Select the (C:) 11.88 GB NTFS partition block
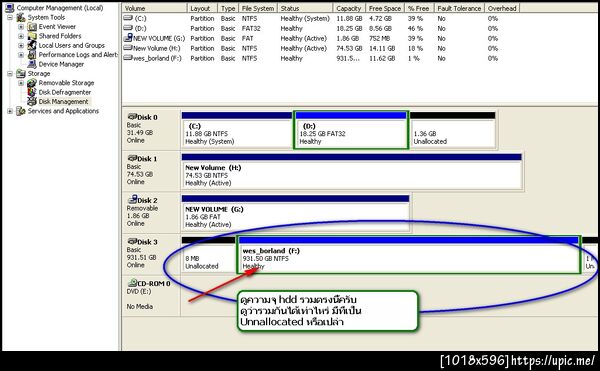600x371 pixels. (x=237, y=130)
